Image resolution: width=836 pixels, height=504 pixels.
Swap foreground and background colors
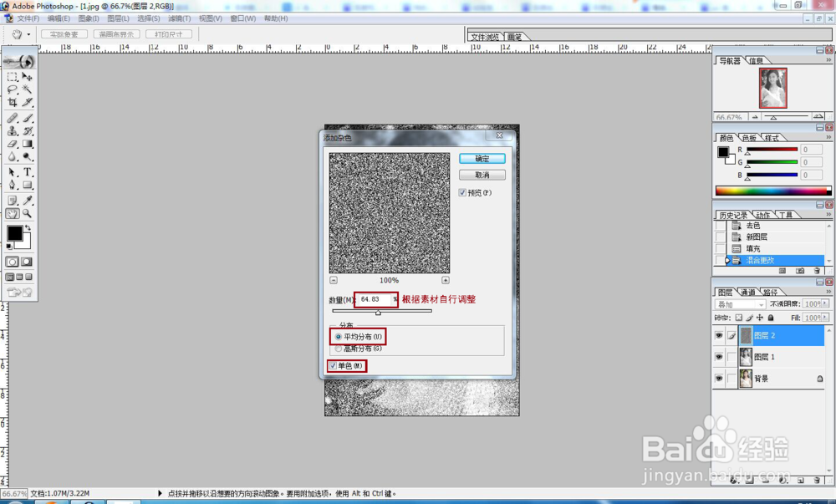[x=28, y=228]
